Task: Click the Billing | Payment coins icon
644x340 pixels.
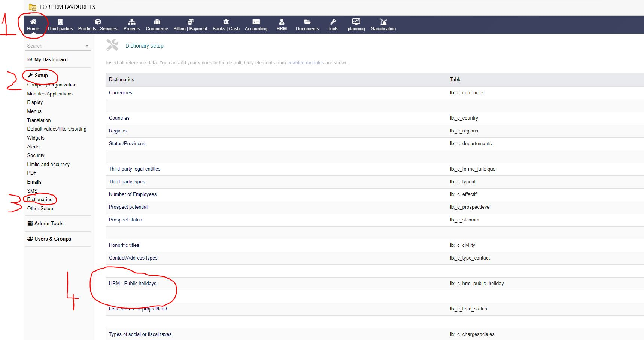Action: [190, 22]
